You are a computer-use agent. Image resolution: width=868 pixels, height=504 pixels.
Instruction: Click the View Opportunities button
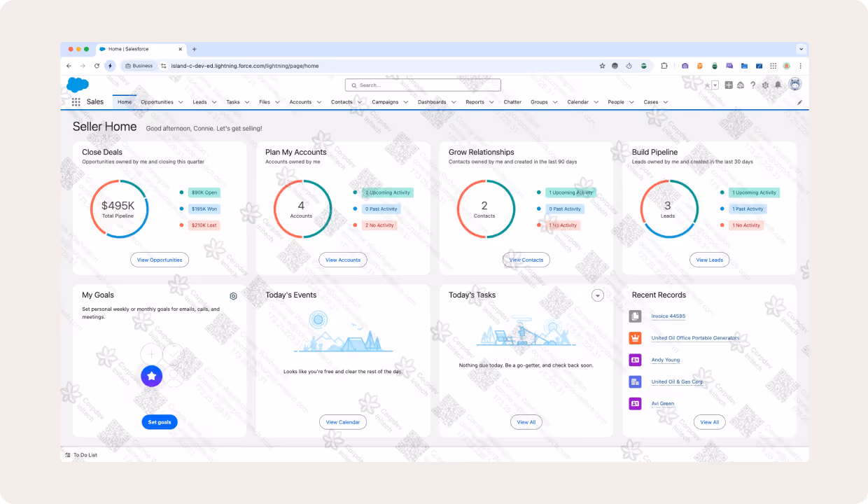tap(160, 260)
